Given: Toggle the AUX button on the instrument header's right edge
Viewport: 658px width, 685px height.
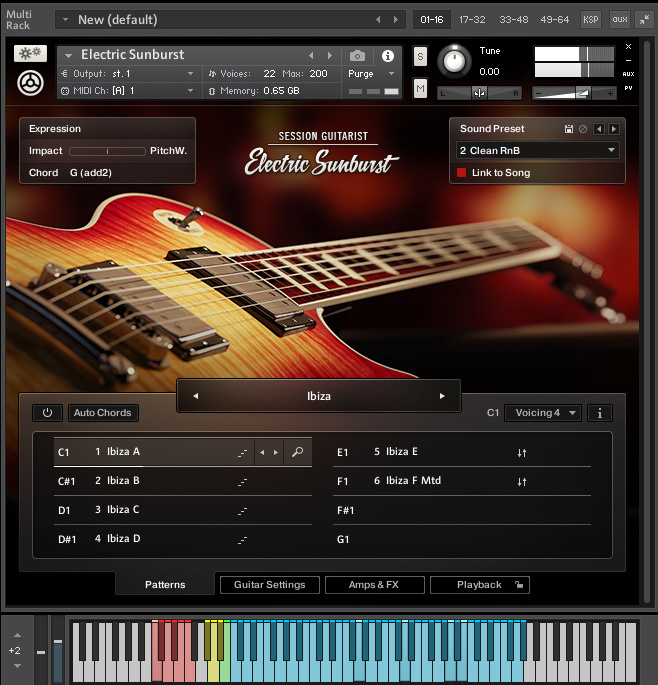Looking at the screenshot, I should (x=628, y=74).
